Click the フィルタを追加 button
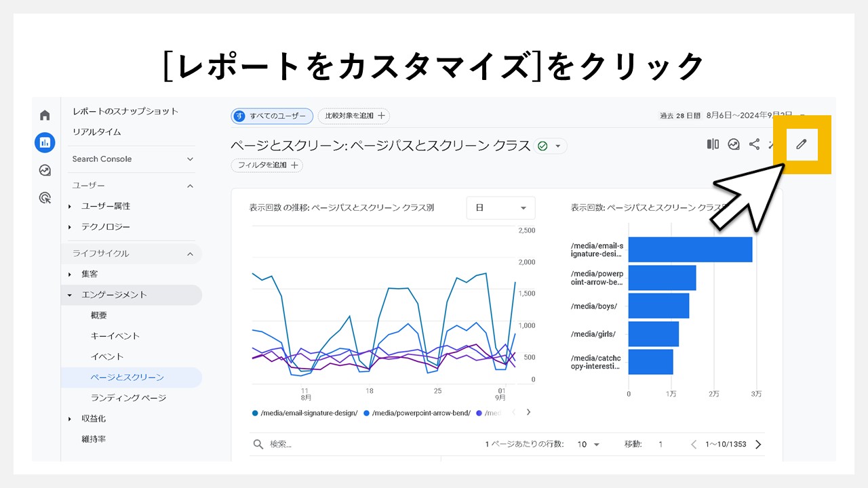 pyautogui.click(x=267, y=165)
